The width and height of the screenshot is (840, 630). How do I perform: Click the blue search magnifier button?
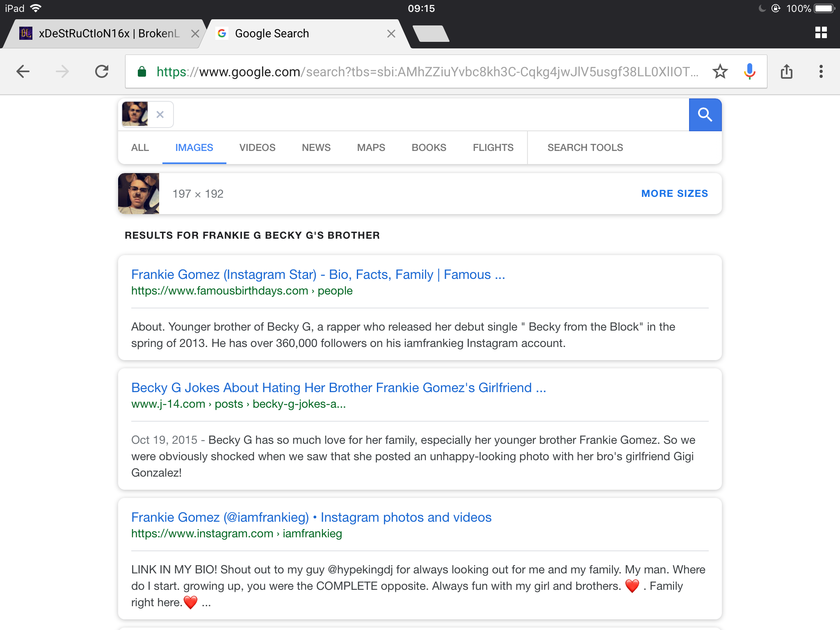[x=705, y=114]
